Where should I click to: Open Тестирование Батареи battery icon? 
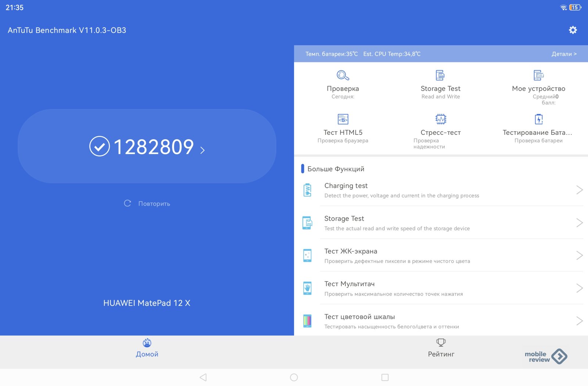[x=538, y=119]
